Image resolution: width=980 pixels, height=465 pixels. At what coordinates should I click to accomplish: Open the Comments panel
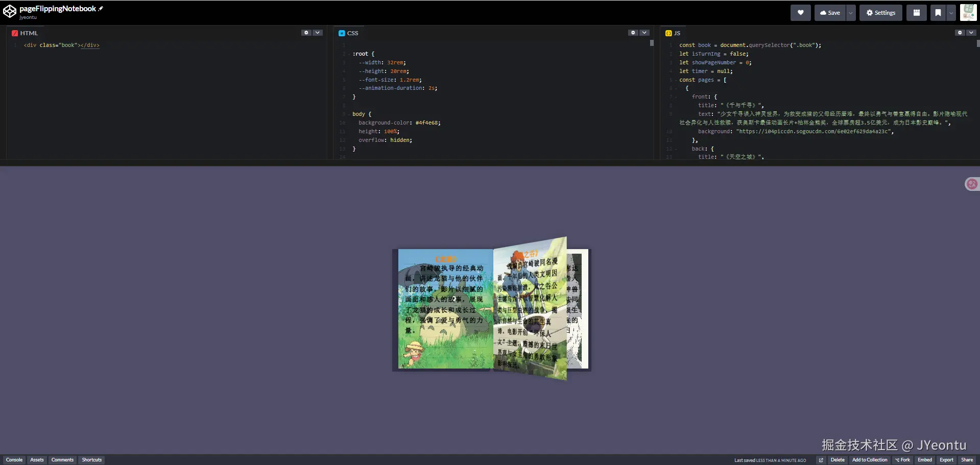click(x=62, y=460)
